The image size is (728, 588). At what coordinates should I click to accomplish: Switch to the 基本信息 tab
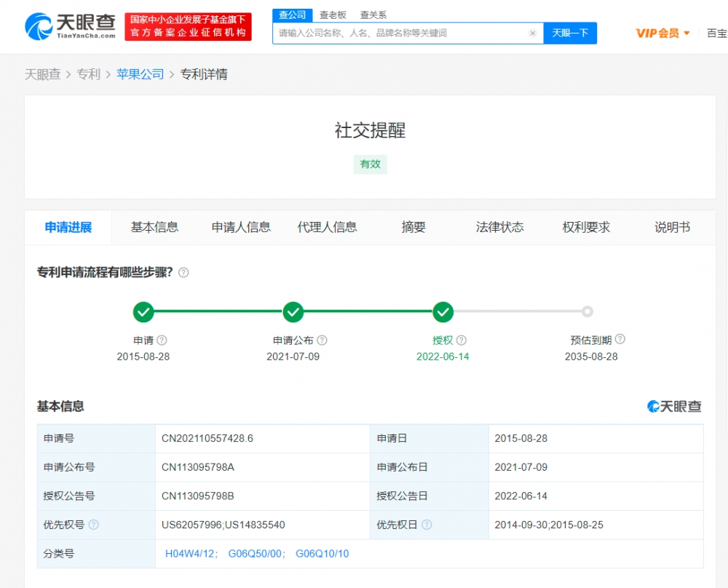click(x=154, y=227)
